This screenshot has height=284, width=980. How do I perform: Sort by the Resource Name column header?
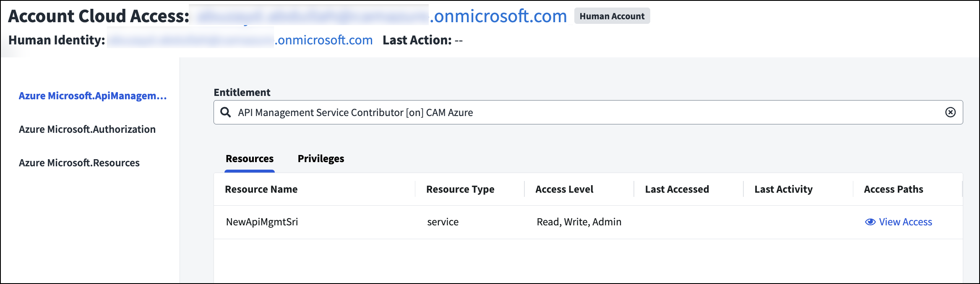(x=261, y=189)
